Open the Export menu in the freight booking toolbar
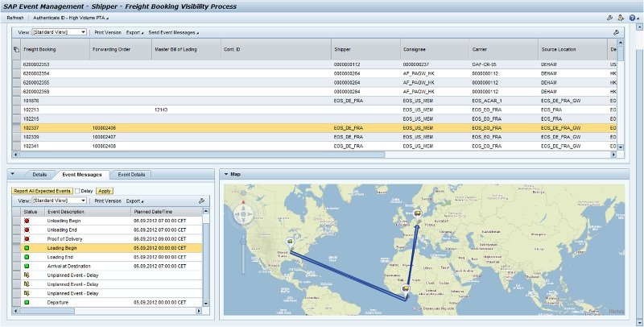The height and width of the screenshot is (327, 644). (x=134, y=32)
